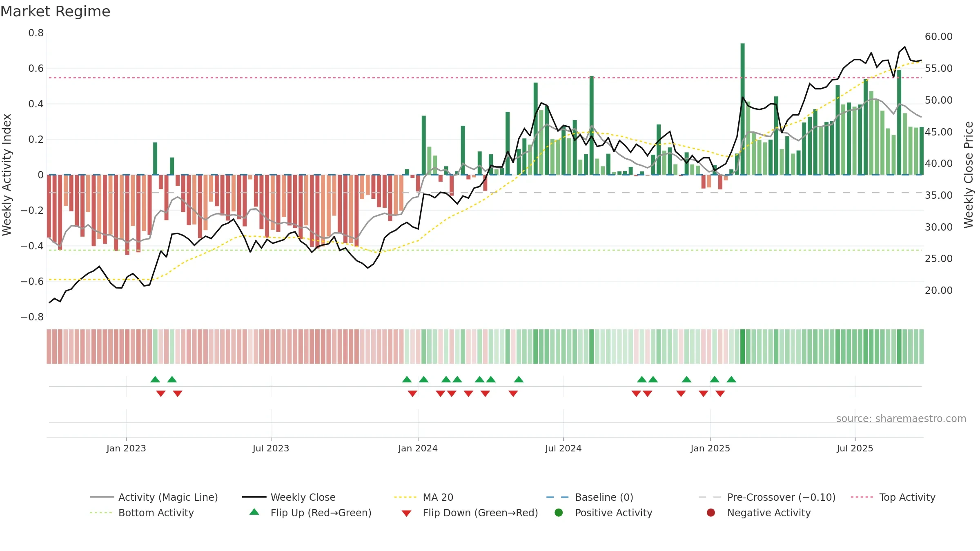Image resolution: width=980 pixels, height=551 pixels.
Task: Click the first red regime strip cell at left
Action: (49, 346)
